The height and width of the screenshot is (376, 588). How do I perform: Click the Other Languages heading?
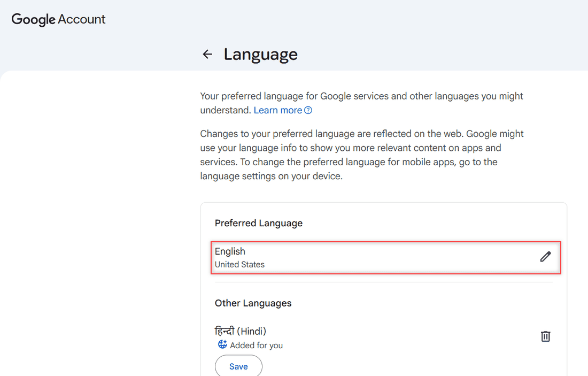[x=253, y=303]
